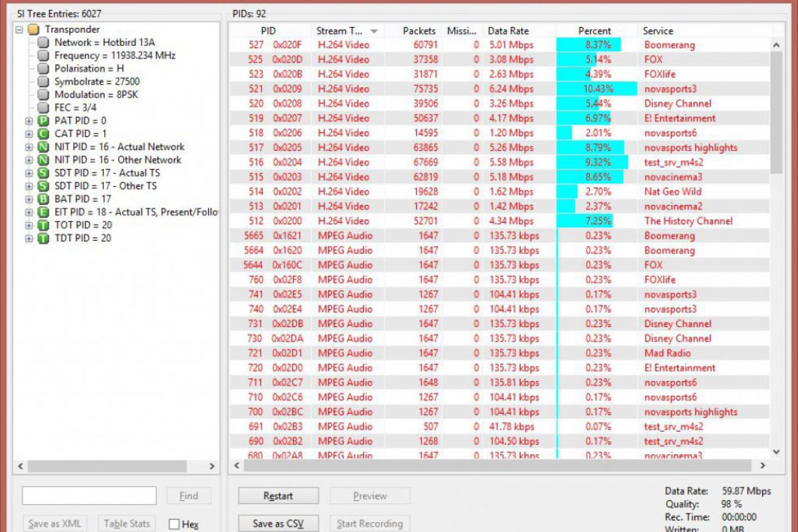This screenshot has width=798, height=532.
Task: Click the B icon beside BAT PID = 17
Action: point(43,199)
